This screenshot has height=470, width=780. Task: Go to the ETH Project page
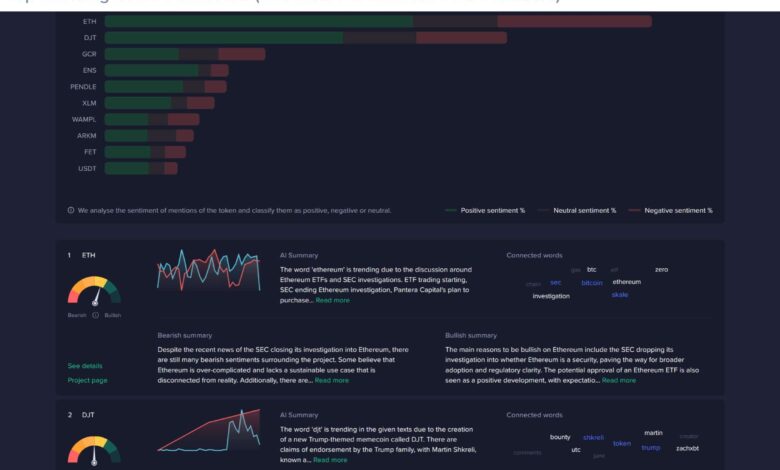click(87, 380)
